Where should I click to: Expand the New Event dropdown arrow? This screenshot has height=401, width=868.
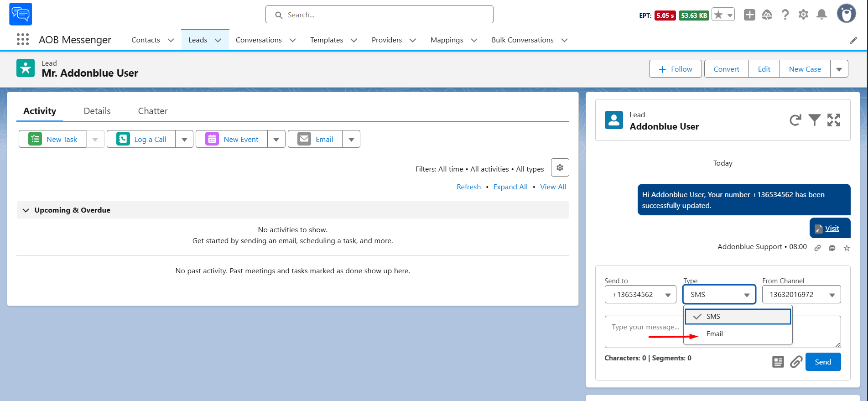276,139
